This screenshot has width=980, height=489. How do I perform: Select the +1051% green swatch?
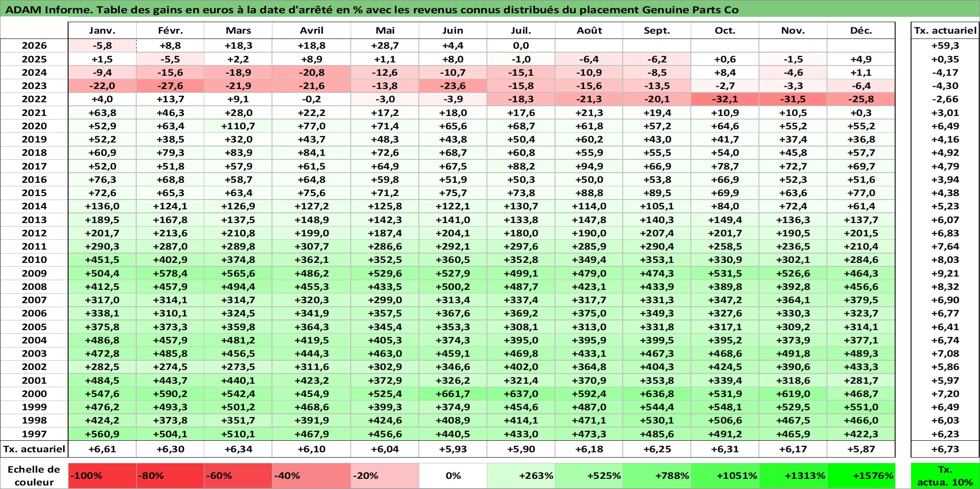725,476
